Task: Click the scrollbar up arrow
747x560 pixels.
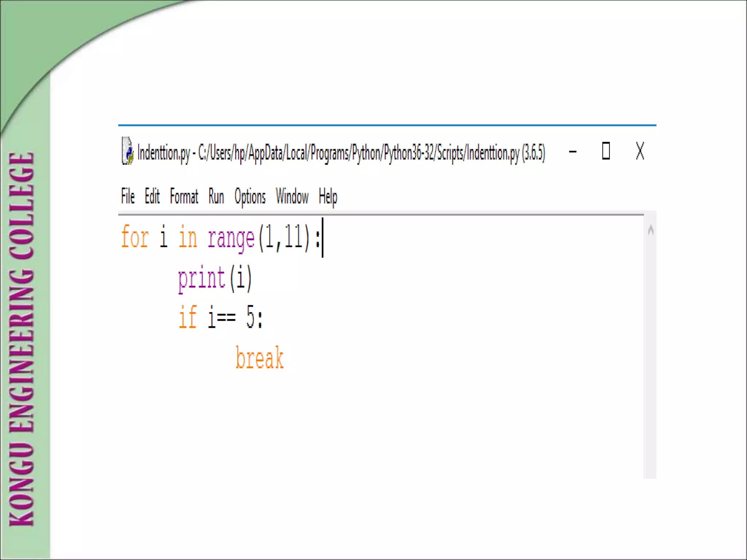Action: 650,230
